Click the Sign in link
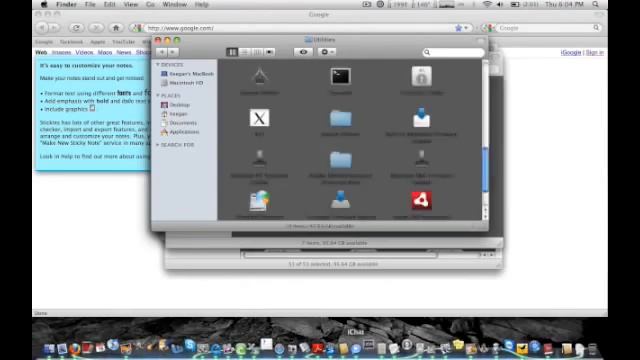Image resolution: width=640 pixels, height=360 pixels. (595, 53)
